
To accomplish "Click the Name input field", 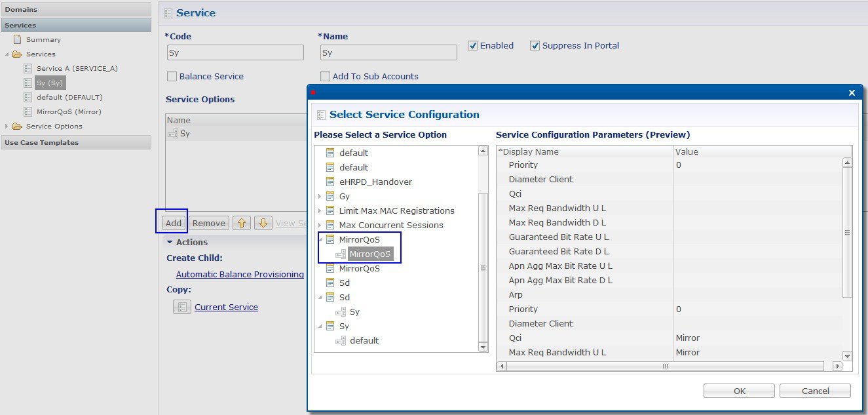I will pyautogui.click(x=388, y=52).
